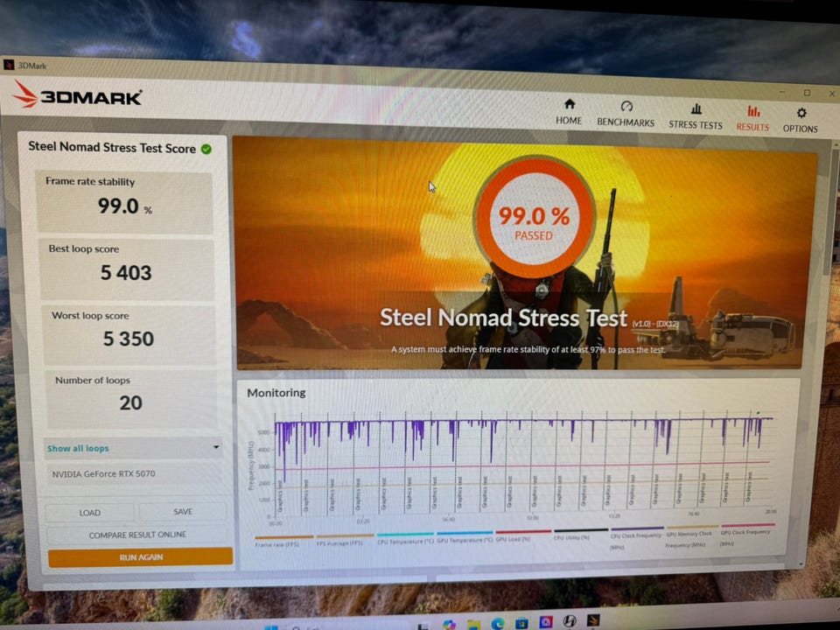Launch Microsoft Edge from taskbar
Image resolution: width=840 pixels, height=630 pixels.
coord(498,624)
